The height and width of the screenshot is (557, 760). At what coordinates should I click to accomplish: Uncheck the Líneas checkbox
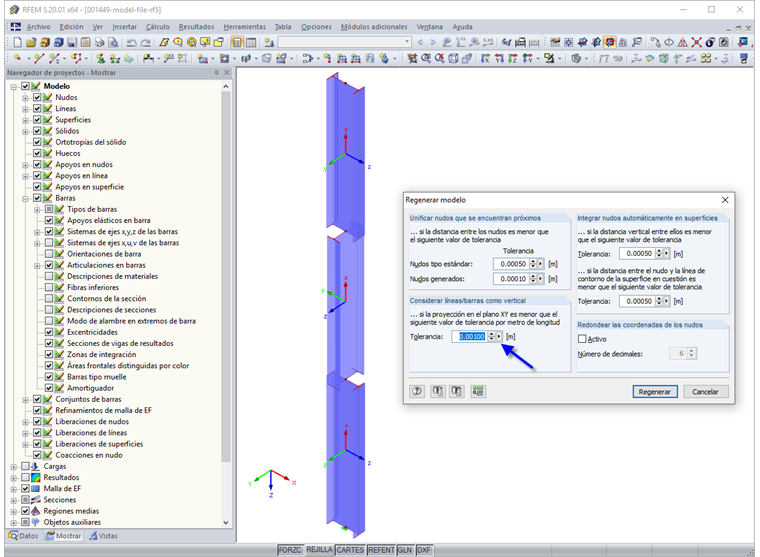37,108
